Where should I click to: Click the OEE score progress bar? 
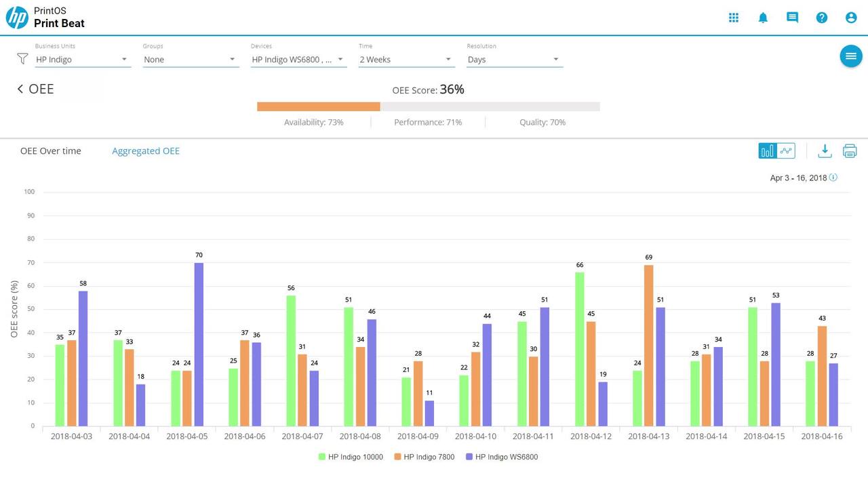[x=429, y=106]
